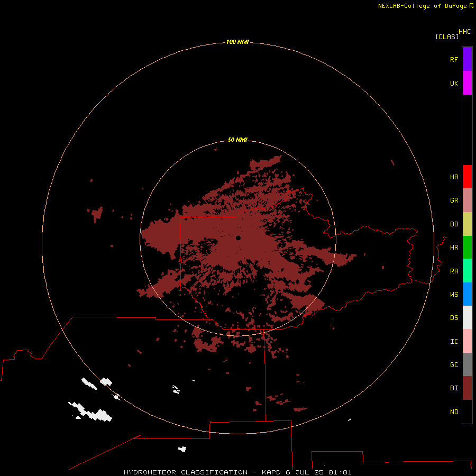Screen dimensions: 476x476
Task: Click the BI legend label
Action: [x=454, y=388]
